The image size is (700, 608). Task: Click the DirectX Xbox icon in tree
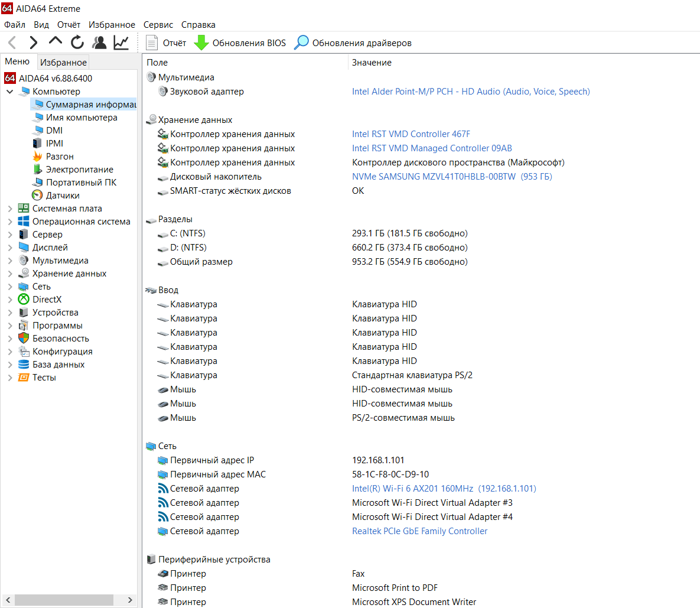click(24, 299)
